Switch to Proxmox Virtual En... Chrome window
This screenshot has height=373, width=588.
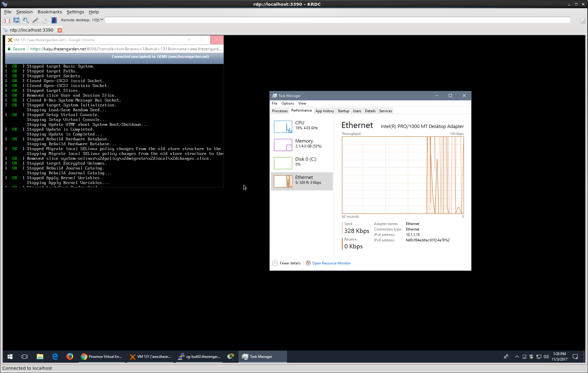(x=102, y=357)
